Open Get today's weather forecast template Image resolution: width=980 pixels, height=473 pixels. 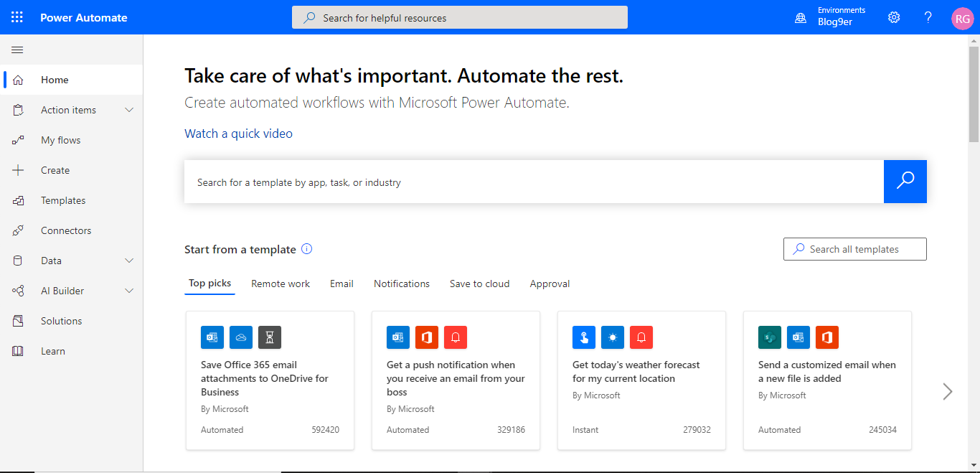641,380
